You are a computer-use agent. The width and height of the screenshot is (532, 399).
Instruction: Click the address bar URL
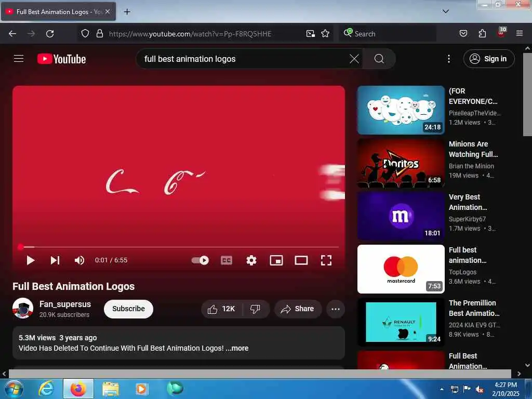coord(190,34)
